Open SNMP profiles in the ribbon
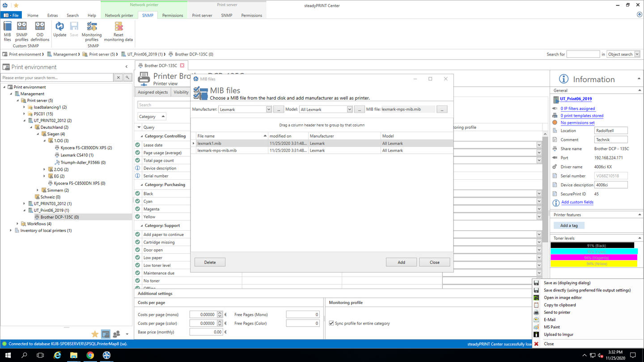Viewport: 644px width, 362px height. click(x=21, y=31)
